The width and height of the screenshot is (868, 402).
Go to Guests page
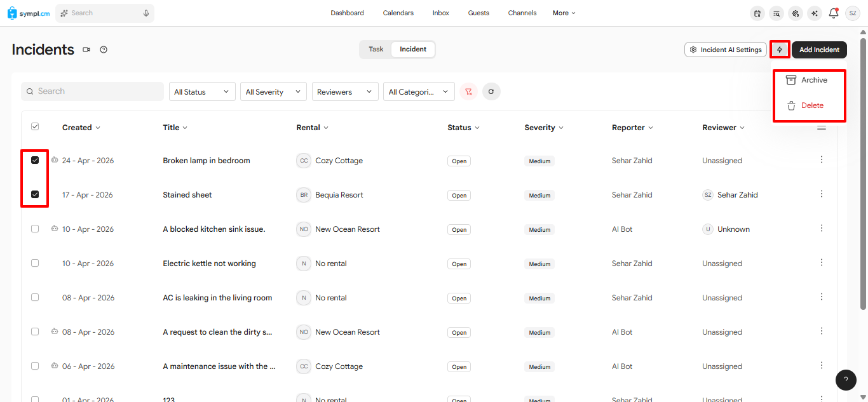478,13
